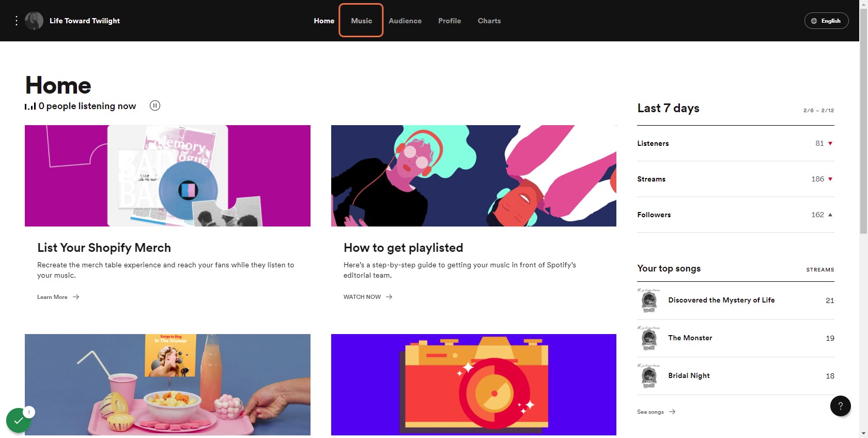
Task: Click the vertical page scrollbar thumb
Action: click(863, 122)
